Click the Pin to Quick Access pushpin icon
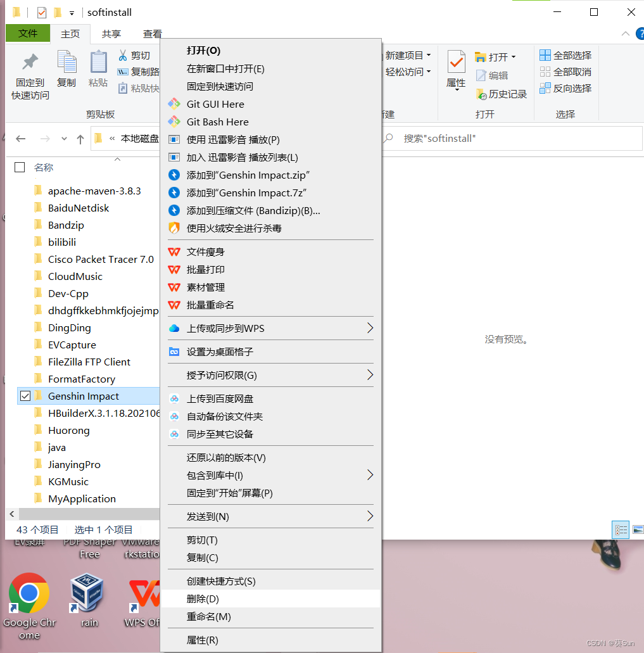Image resolution: width=644 pixels, height=653 pixels. point(30,63)
